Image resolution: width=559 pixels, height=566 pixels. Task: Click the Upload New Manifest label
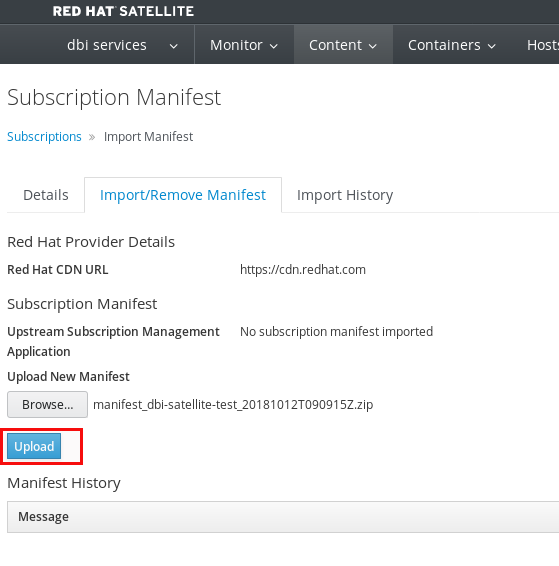coord(68,376)
